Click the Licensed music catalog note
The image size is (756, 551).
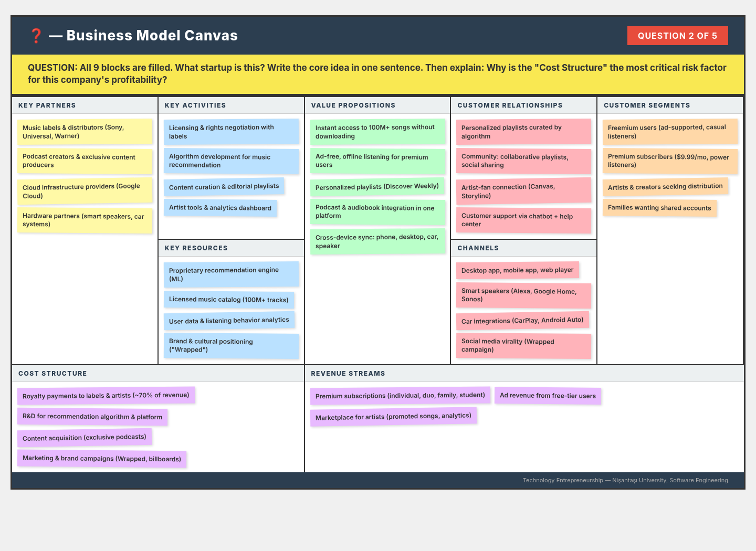[x=229, y=300]
